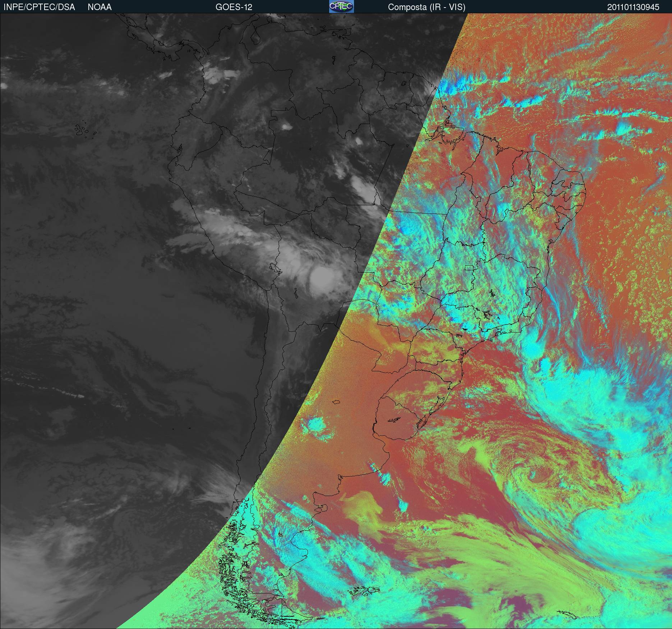The image size is (672, 629).
Task: Click the Mar Chiquita lake outline in Argentina
Action: [x=336, y=403]
